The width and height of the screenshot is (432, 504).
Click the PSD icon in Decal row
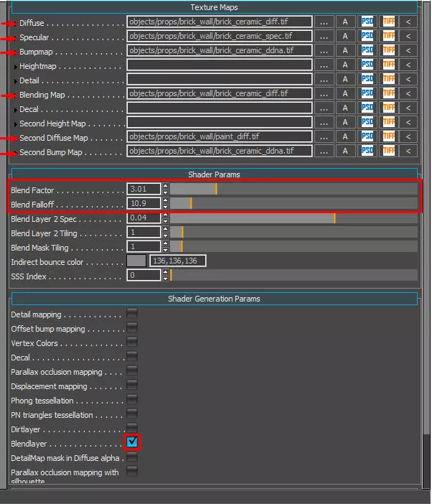pyautogui.click(x=367, y=108)
